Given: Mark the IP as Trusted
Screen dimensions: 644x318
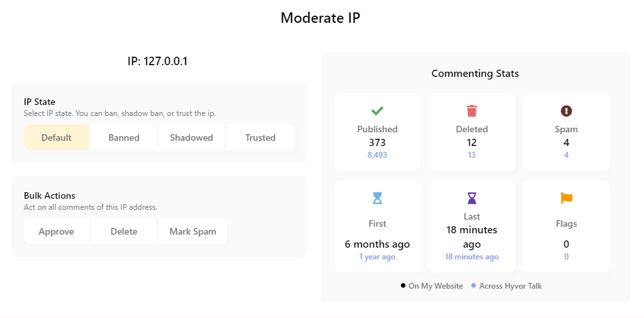Looking at the screenshot, I should tap(260, 137).
